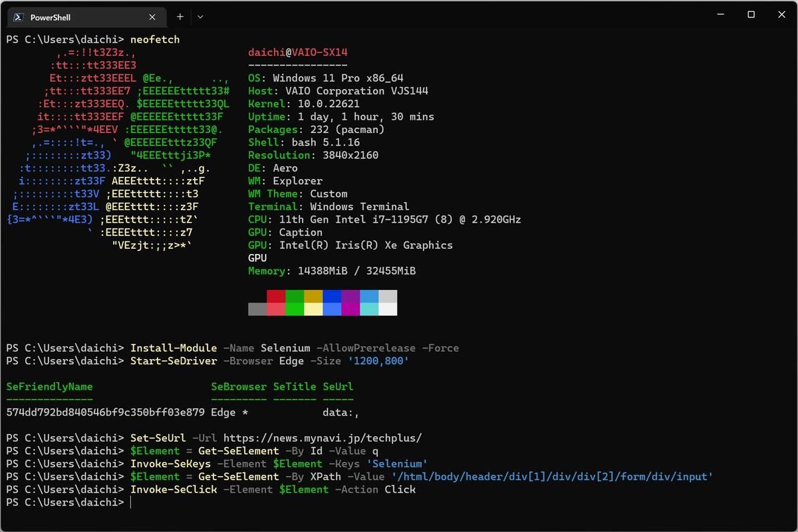Click the daichi@VAIO-SX14 header text
798x532 pixels.
297,52
